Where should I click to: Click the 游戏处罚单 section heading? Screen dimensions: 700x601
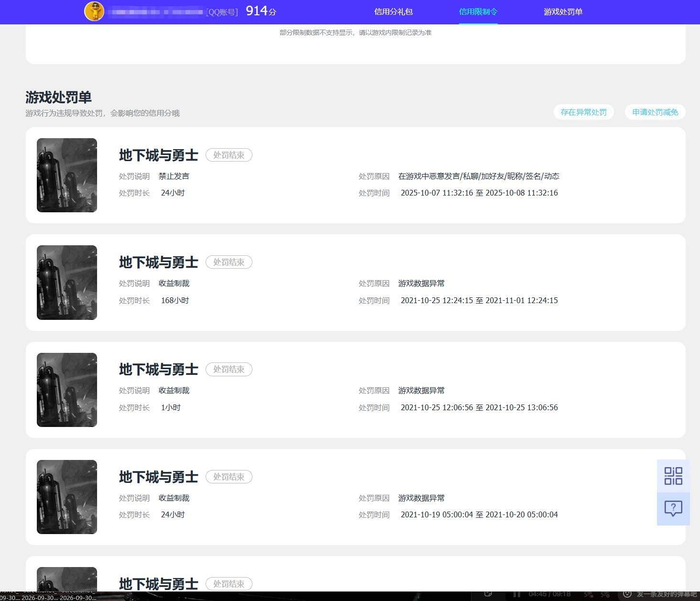tap(58, 97)
